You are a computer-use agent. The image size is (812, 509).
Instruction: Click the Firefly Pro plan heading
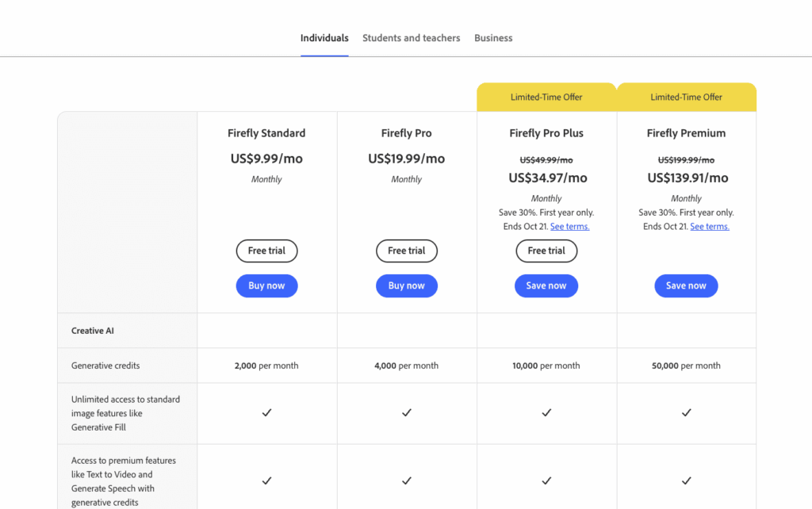click(x=407, y=133)
